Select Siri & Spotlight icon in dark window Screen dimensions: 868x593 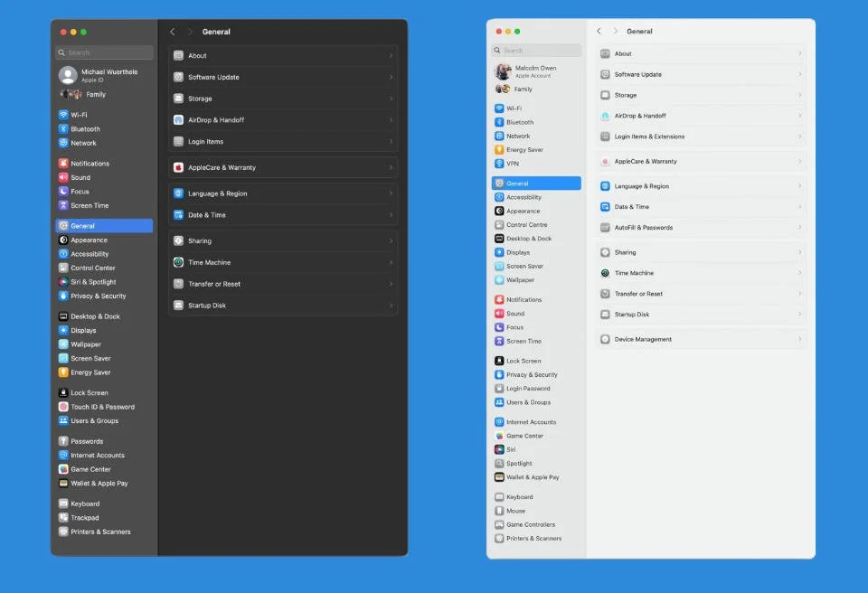click(63, 282)
